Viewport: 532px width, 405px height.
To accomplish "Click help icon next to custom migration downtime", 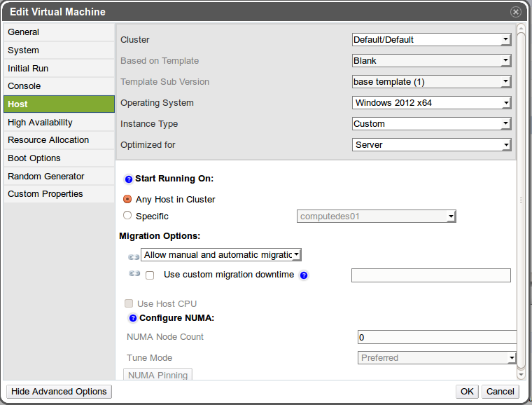I will click(304, 275).
